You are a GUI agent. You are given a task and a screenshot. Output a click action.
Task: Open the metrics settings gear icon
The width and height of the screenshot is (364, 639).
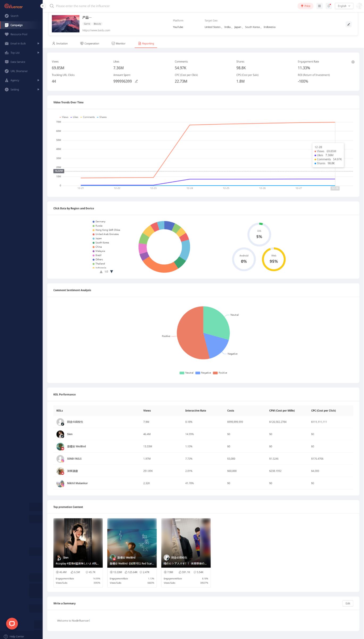click(x=353, y=62)
